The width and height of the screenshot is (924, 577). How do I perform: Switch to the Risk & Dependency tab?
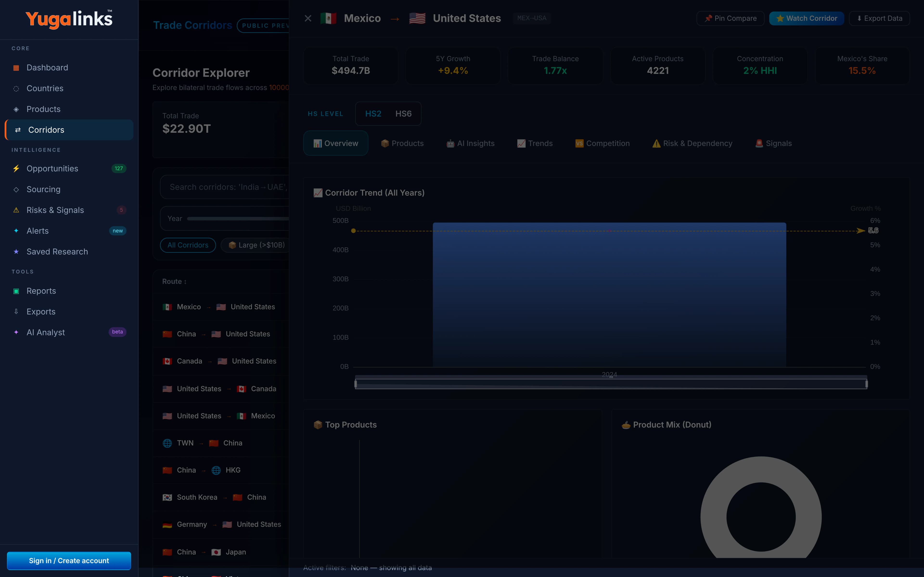692,144
